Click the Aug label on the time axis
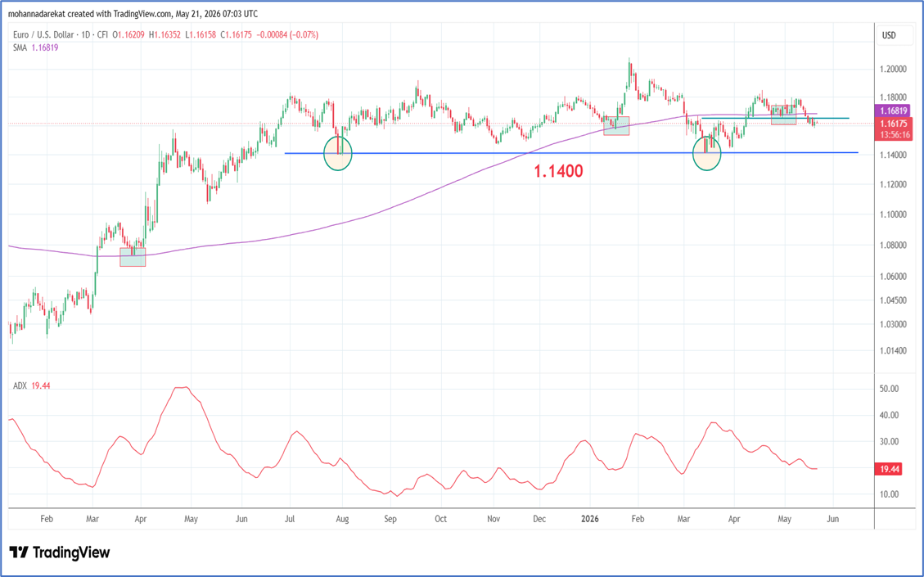Screen dimensions: 924x577 tap(342, 519)
